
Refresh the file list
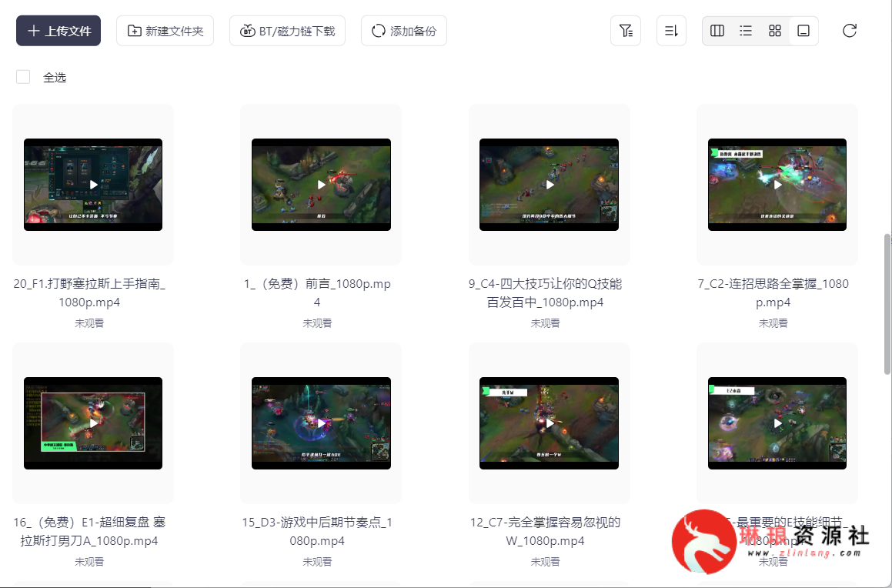coord(850,31)
